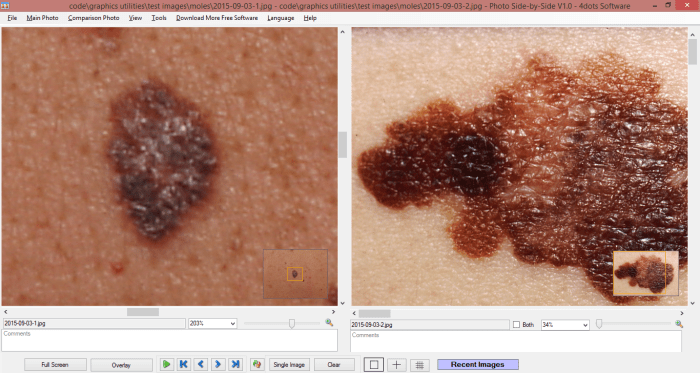Screen dimensions: 700x373
Task: Open the Tools menu
Action: coord(158,18)
